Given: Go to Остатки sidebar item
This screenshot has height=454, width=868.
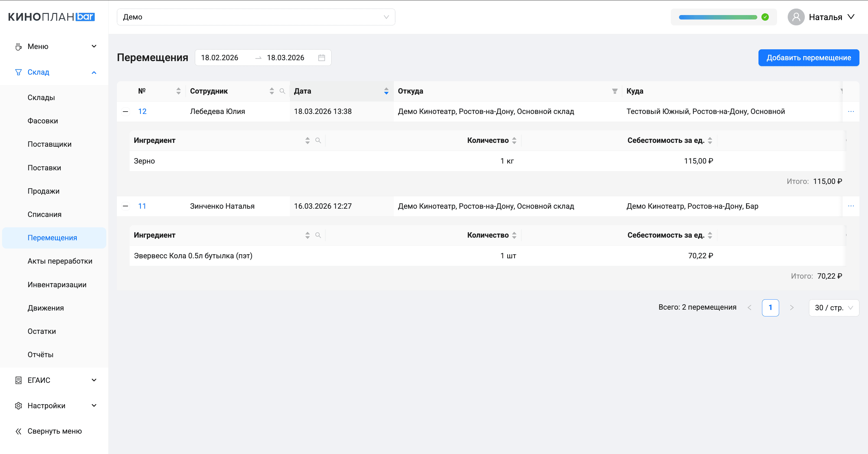Looking at the screenshot, I should point(42,331).
